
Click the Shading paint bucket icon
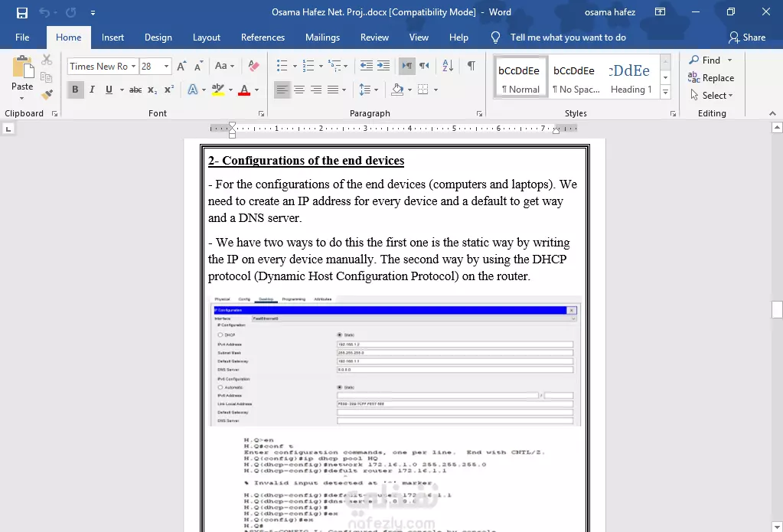tap(397, 90)
